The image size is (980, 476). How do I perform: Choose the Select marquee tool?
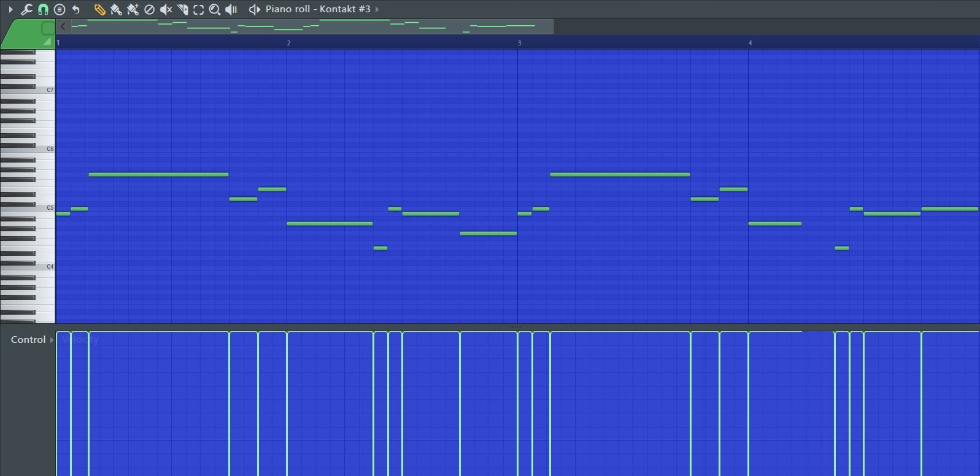point(198,9)
